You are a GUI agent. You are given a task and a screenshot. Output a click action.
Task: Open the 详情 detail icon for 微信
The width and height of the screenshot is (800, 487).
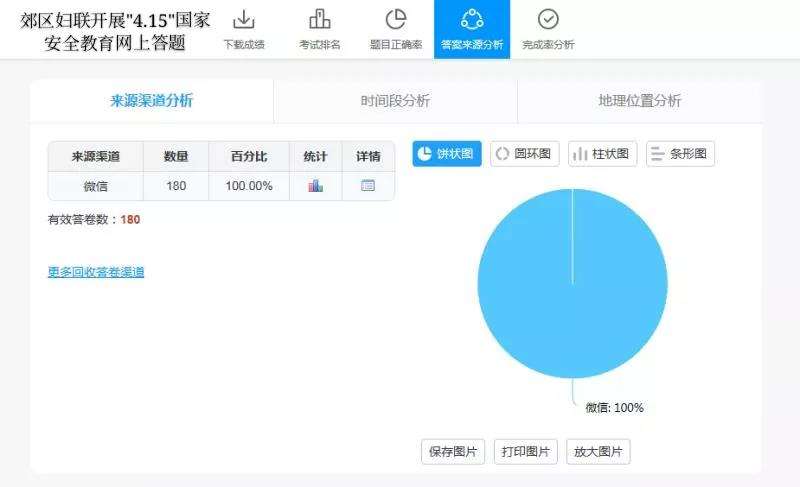tap(368, 186)
